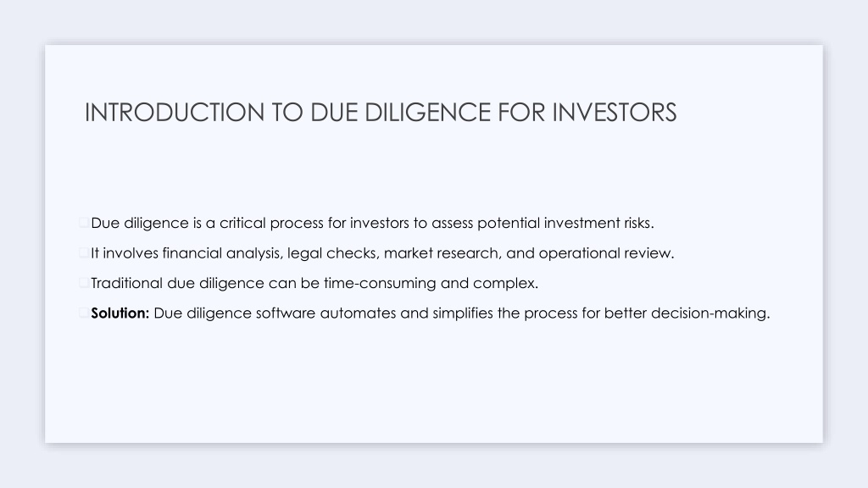Click the text 'legal checks' in second bullet
This screenshot has height=488, width=868.
tap(332, 253)
